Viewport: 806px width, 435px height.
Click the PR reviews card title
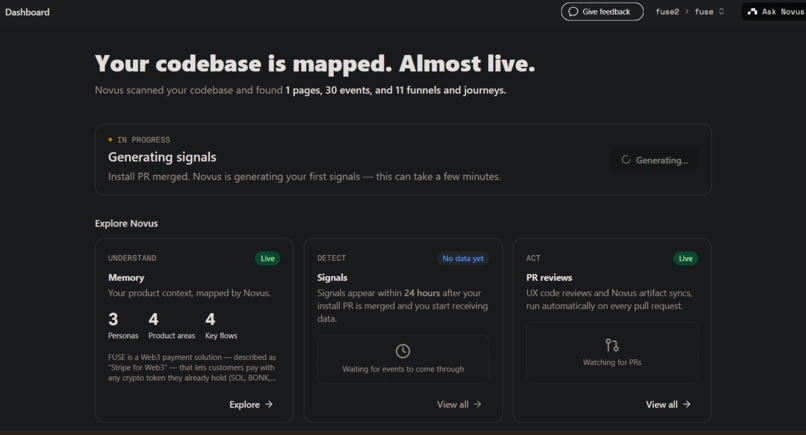[549, 278]
